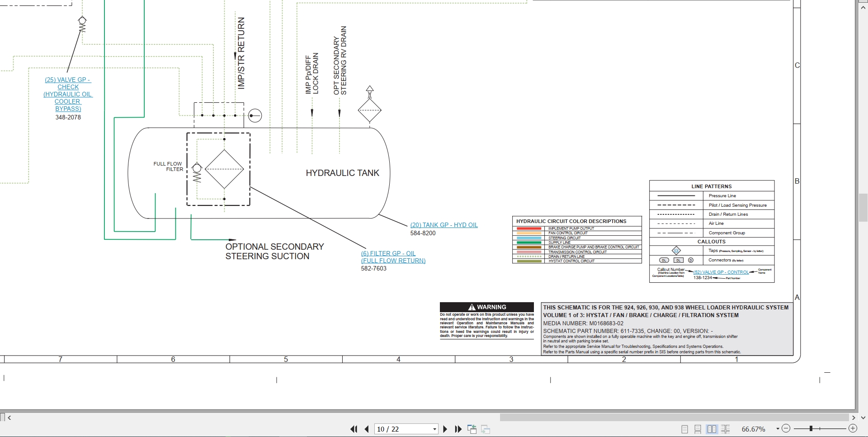The image size is (868, 437).
Task: Click the green SUPPLY LINE swatch
Action: point(529,242)
